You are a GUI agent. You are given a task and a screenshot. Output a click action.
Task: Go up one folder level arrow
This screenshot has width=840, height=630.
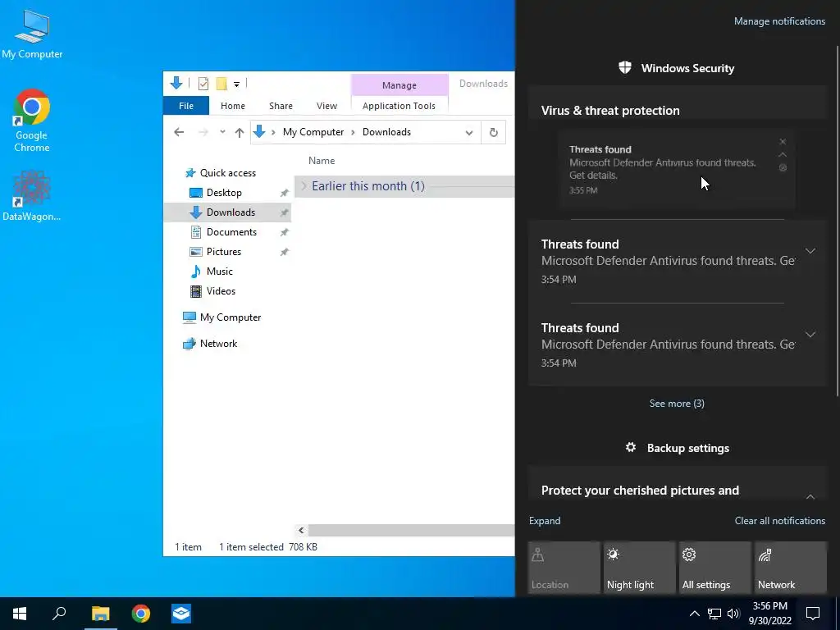[240, 132]
